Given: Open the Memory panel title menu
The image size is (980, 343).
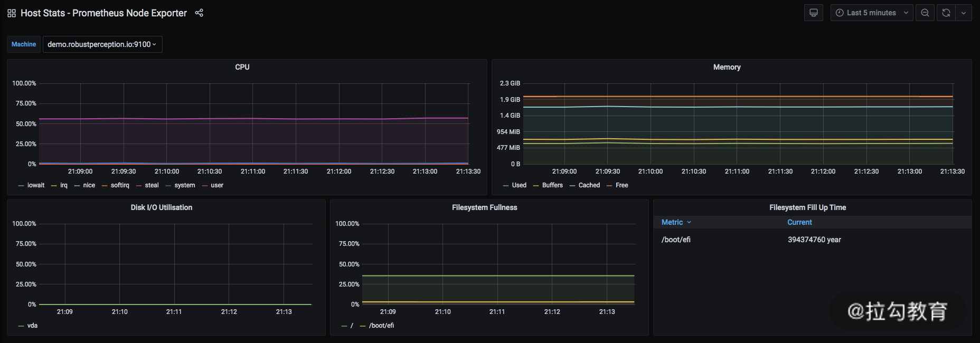Looking at the screenshot, I should (727, 67).
